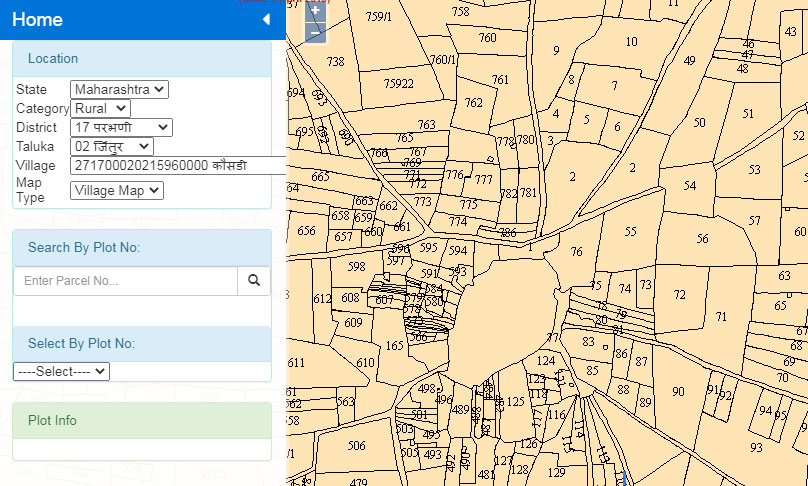Open the Village selection dropdown

point(178,165)
